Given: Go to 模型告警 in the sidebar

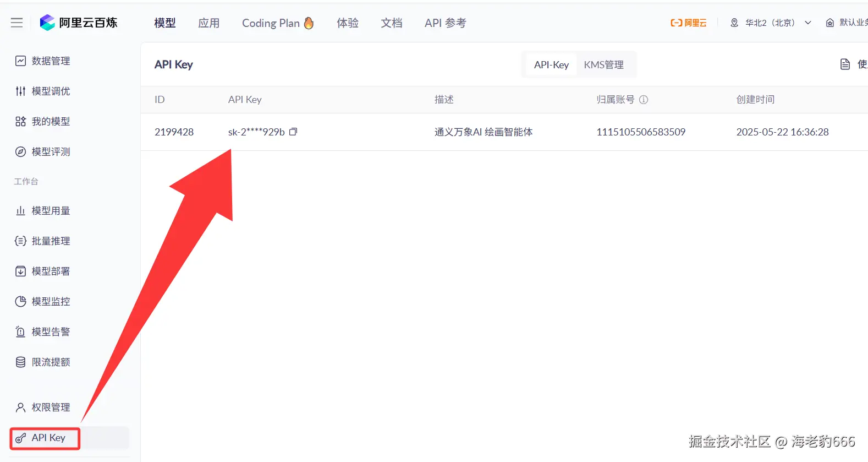Looking at the screenshot, I should (x=51, y=331).
